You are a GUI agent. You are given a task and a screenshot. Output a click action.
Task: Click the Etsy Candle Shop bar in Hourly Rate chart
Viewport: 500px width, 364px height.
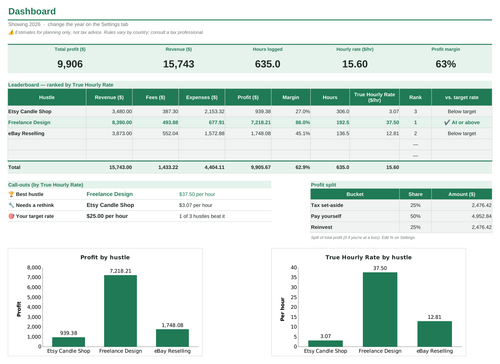tap(325, 343)
